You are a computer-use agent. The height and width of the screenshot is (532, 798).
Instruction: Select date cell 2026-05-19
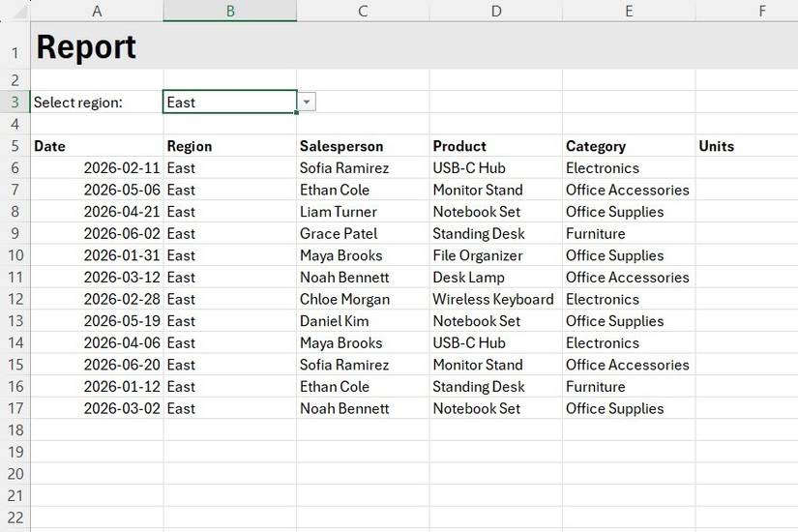(x=97, y=321)
